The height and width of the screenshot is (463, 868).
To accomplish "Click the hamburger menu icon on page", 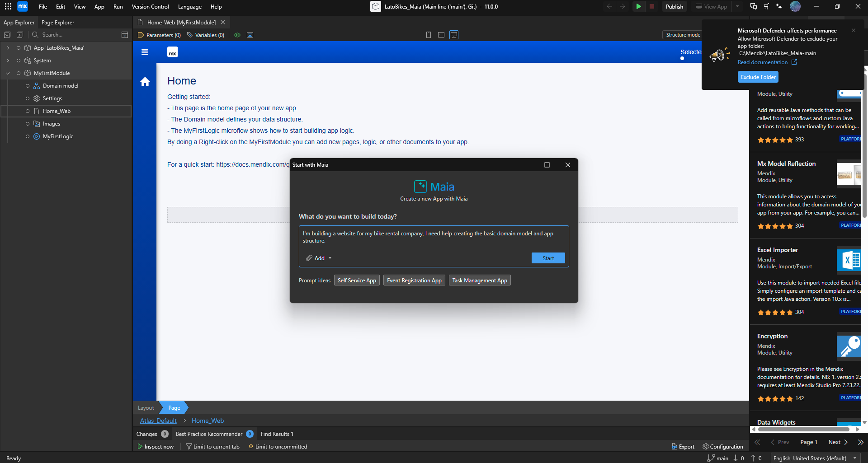I will pyautogui.click(x=145, y=52).
